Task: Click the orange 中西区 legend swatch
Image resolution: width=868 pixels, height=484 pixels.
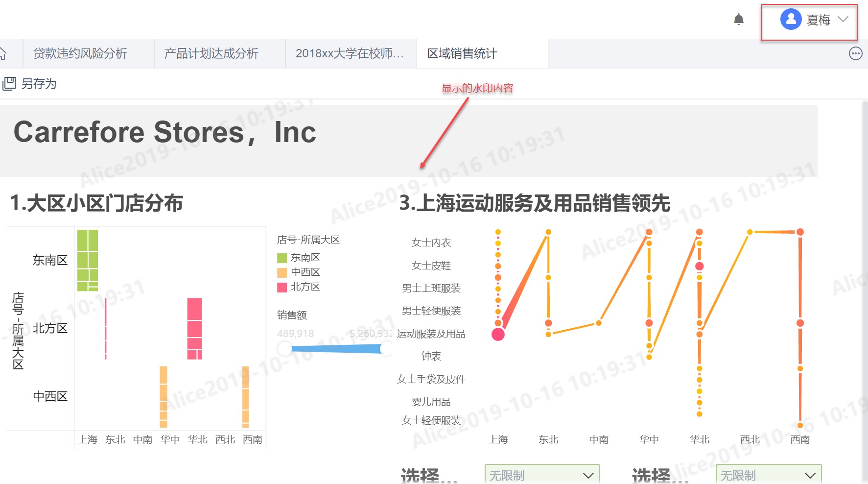Action: [282, 272]
